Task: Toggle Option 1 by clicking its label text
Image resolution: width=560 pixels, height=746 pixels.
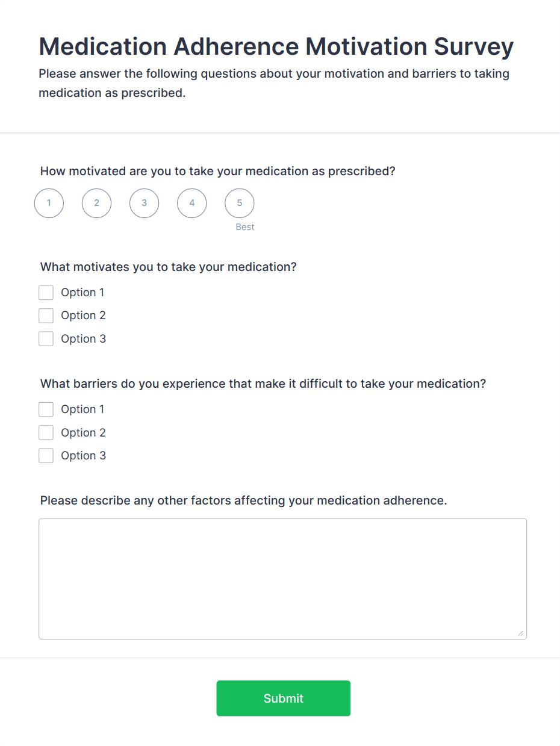Action: 82,292
